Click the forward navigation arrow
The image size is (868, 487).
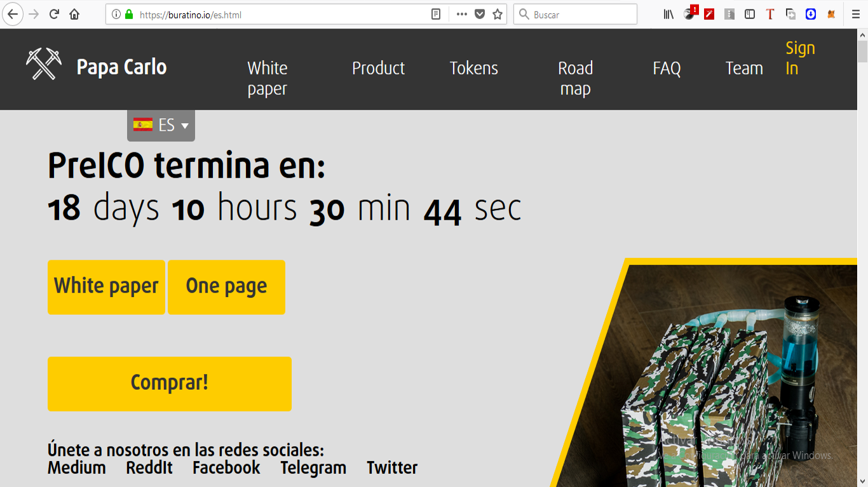coord(34,14)
